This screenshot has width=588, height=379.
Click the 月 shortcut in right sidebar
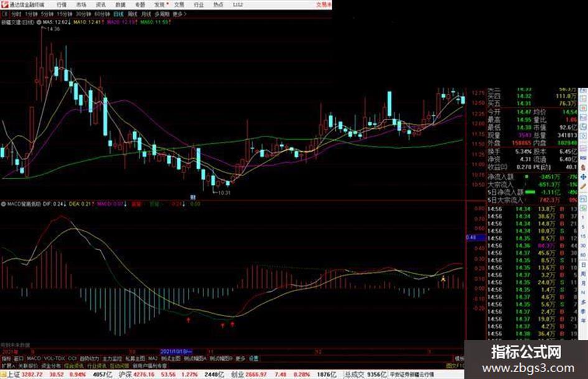(x=583, y=283)
